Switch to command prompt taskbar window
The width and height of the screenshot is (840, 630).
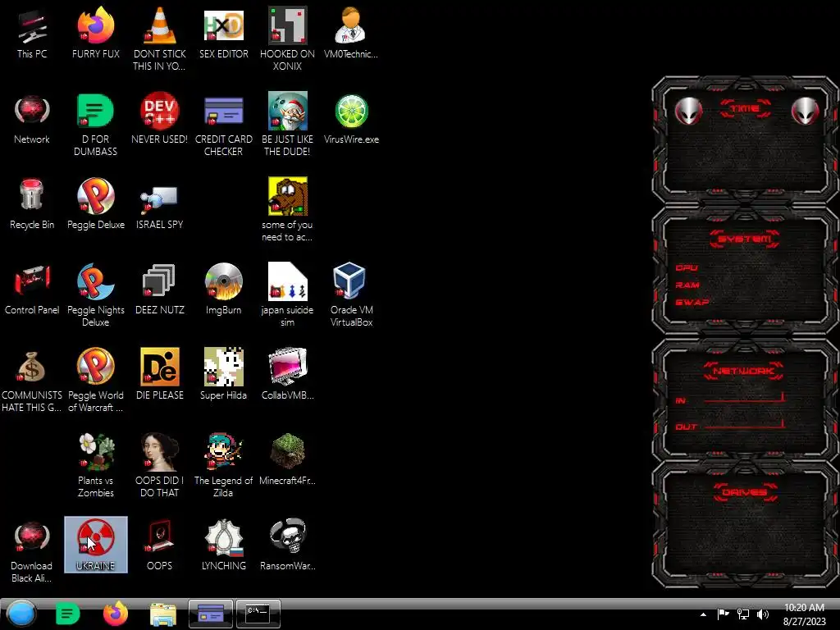(258, 614)
